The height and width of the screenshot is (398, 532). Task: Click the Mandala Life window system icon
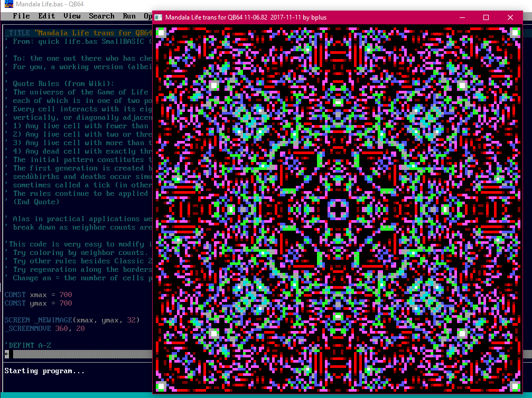click(158, 17)
